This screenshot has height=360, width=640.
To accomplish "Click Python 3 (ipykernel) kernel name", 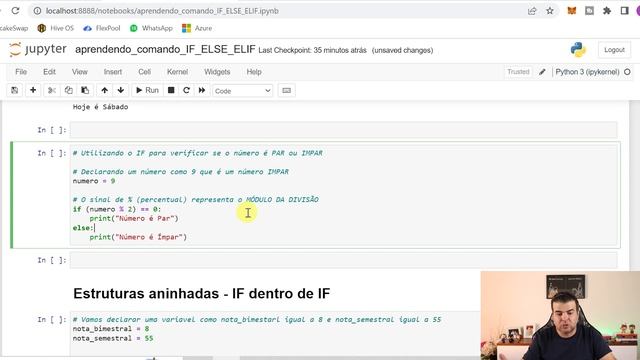I will 587,72.
